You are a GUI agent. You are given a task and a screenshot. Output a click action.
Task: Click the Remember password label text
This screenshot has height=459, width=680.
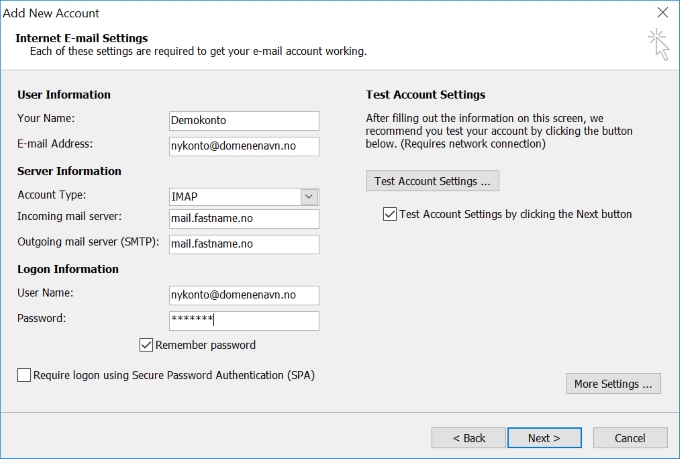pyautogui.click(x=206, y=345)
